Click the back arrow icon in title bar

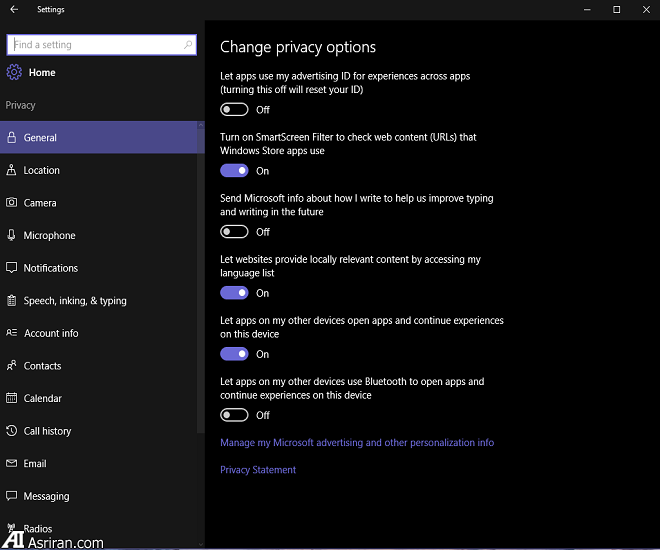(x=13, y=9)
